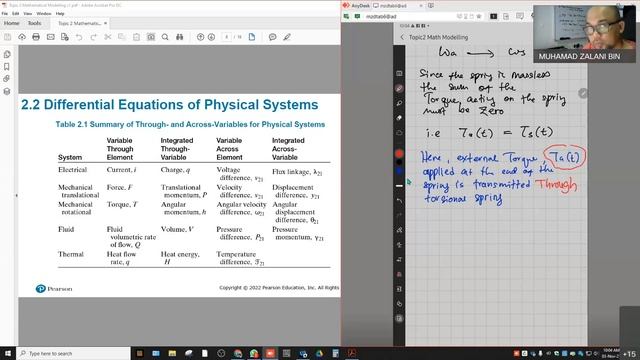Select the pen tool in notes app sidebar

point(399,89)
